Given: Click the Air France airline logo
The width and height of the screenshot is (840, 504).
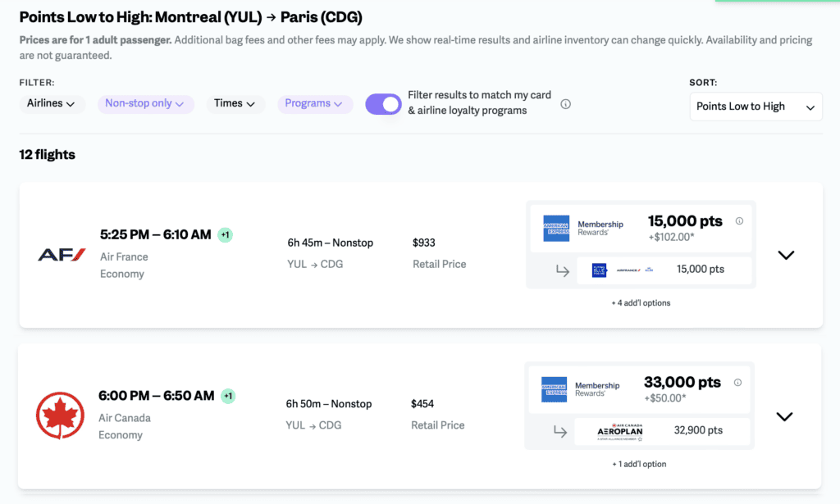Looking at the screenshot, I should (x=62, y=255).
